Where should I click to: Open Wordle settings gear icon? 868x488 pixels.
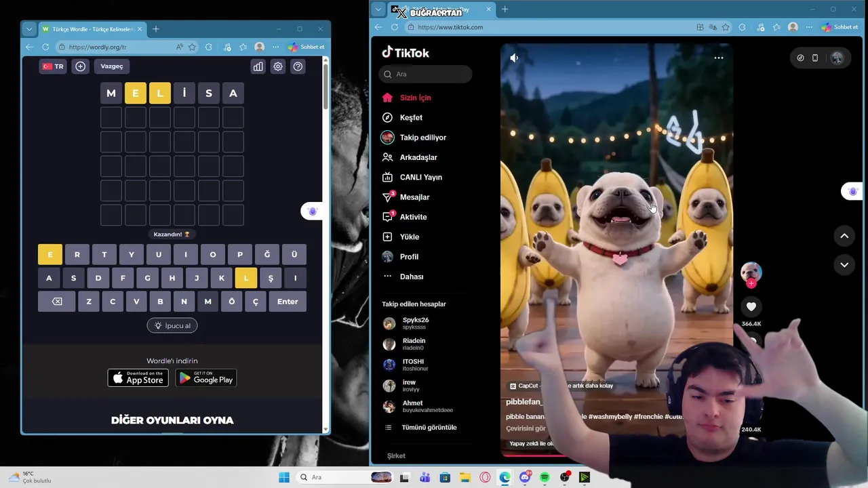click(x=278, y=66)
